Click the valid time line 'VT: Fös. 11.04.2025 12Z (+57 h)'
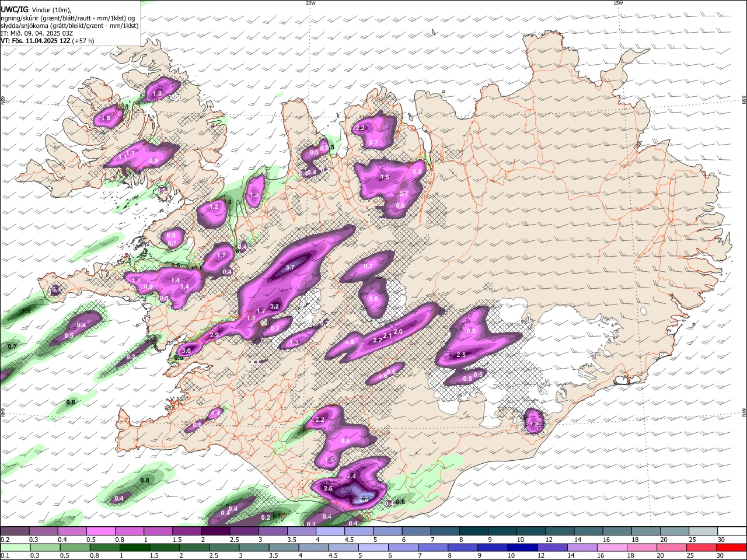This screenshot has height=560, width=747. click(x=47, y=41)
